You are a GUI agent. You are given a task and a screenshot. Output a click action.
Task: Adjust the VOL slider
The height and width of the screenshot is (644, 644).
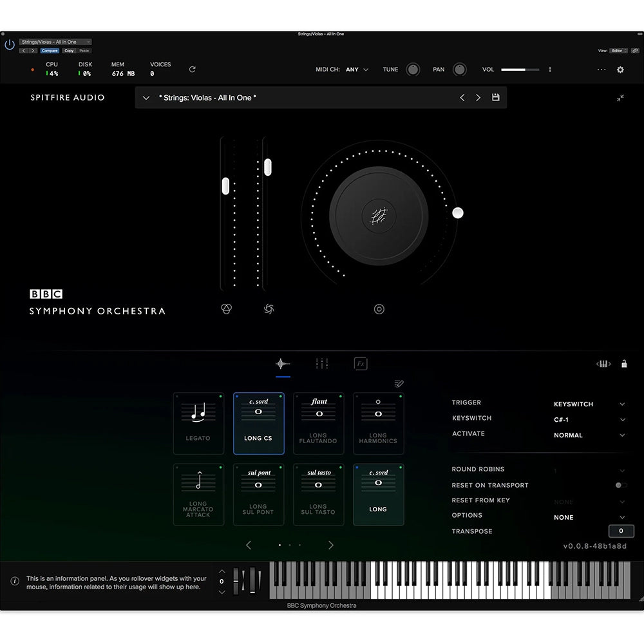[520, 69]
